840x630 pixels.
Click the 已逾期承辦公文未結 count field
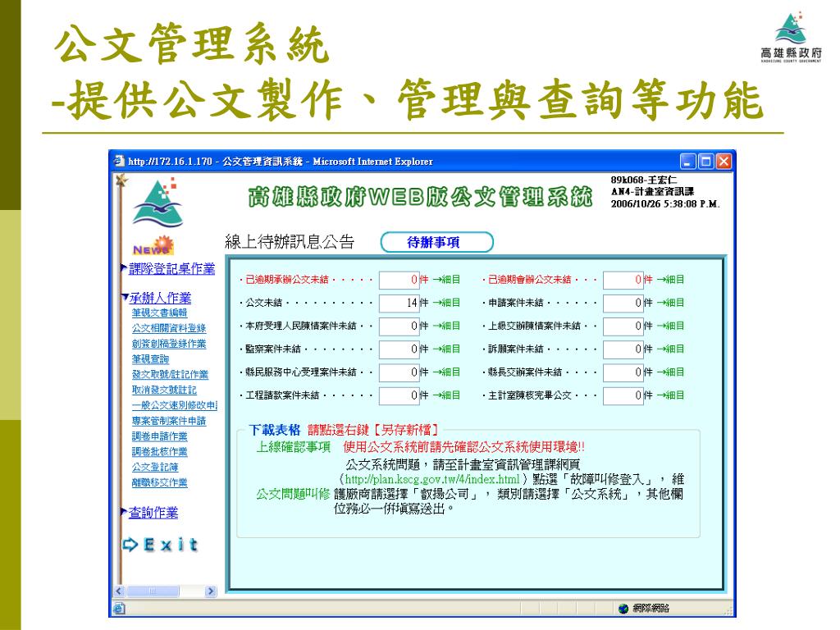(399, 281)
